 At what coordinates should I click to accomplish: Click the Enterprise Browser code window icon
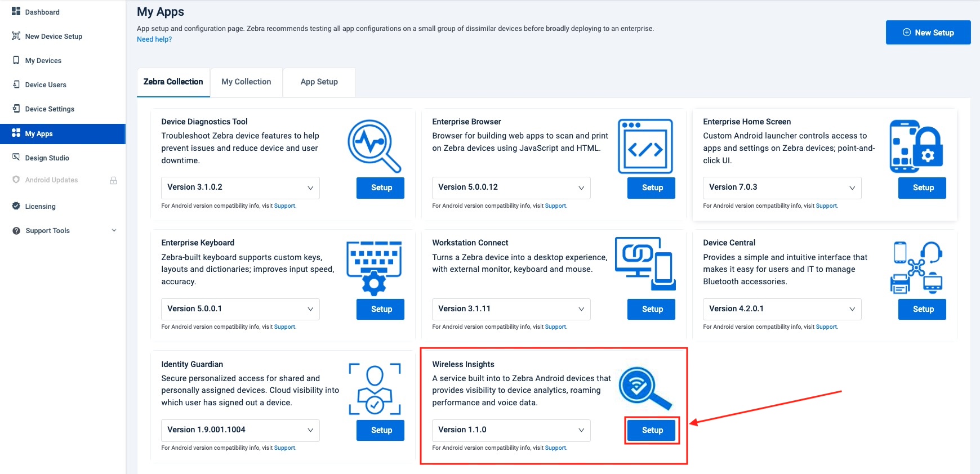click(645, 146)
